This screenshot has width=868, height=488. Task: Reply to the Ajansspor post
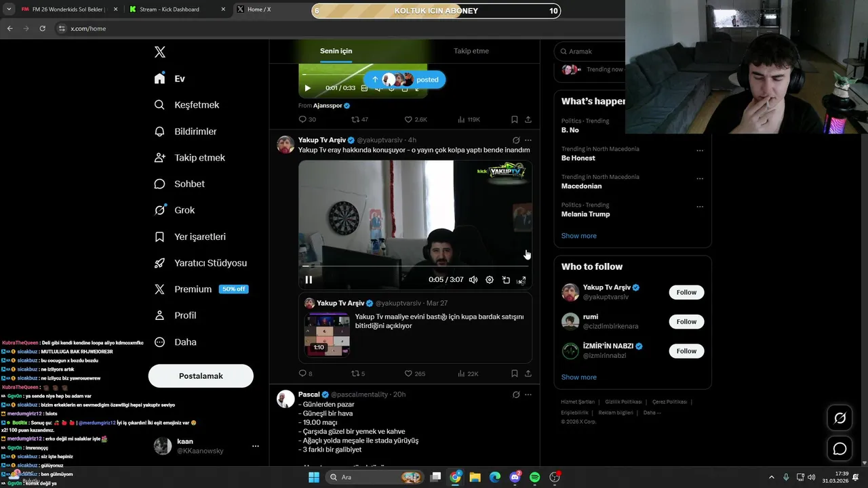(x=307, y=119)
